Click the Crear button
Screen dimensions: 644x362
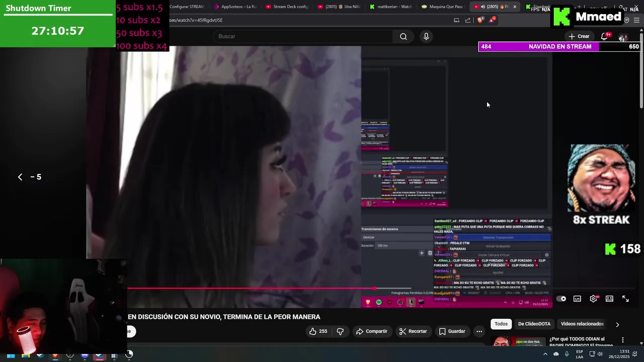(579, 36)
